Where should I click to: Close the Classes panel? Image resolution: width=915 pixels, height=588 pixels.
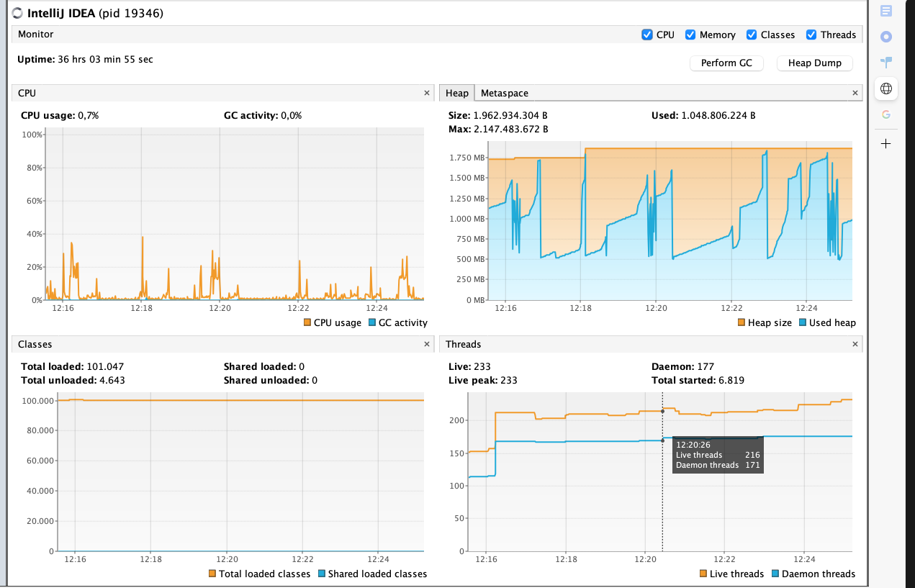427,344
